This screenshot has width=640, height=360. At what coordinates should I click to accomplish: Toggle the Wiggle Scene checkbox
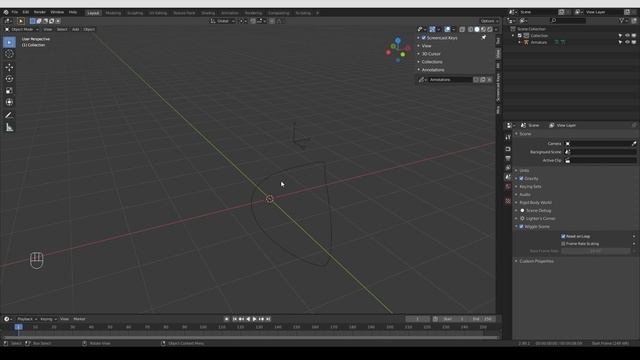pyautogui.click(x=521, y=227)
